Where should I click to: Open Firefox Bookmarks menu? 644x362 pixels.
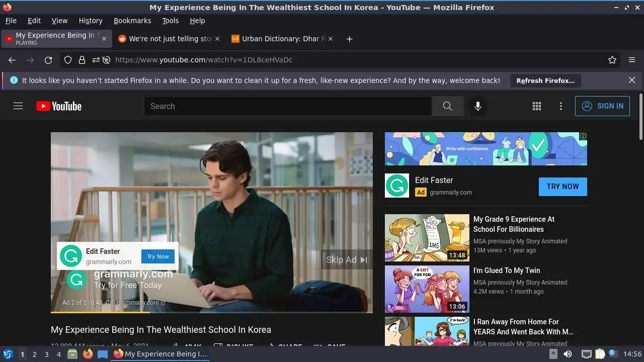(132, 21)
